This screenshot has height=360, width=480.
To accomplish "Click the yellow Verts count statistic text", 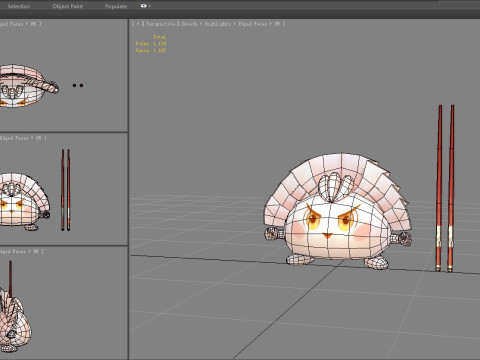I will point(151,50).
